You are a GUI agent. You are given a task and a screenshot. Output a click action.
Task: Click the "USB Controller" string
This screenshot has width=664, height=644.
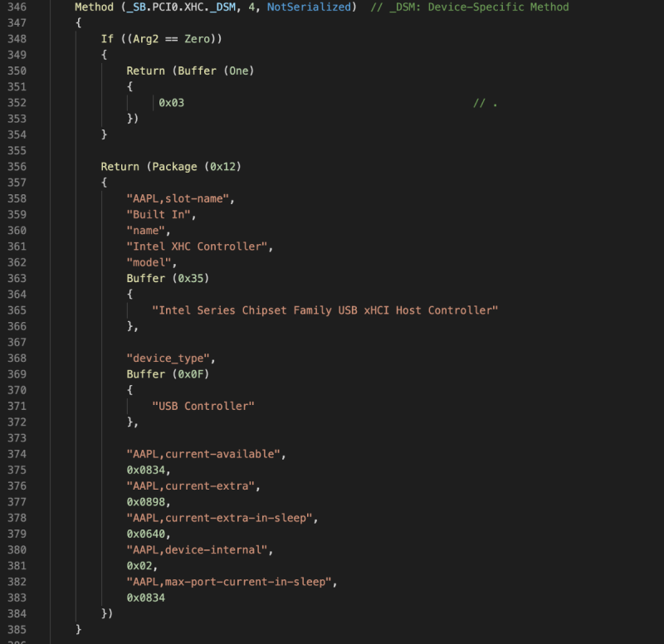coord(203,406)
